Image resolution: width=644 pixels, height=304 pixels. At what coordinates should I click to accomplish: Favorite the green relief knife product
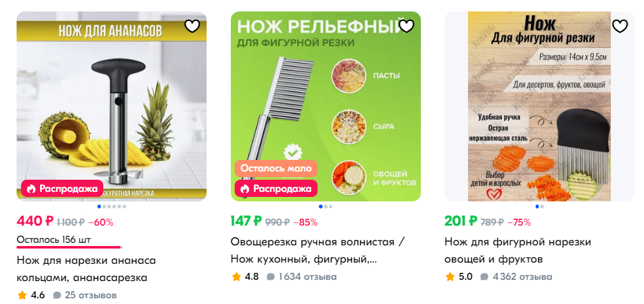point(406,26)
